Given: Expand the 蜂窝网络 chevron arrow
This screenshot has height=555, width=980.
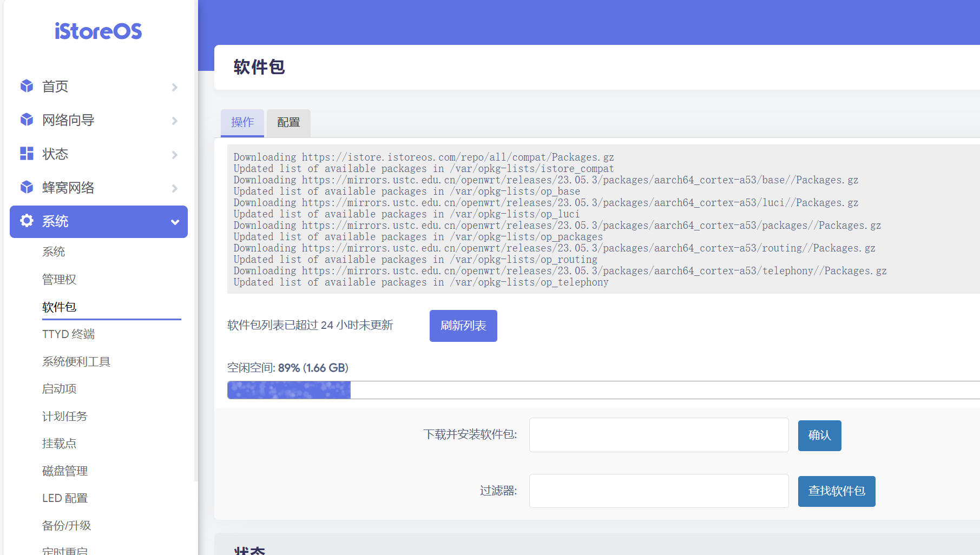Looking at the screenshot, I should 174,188.
